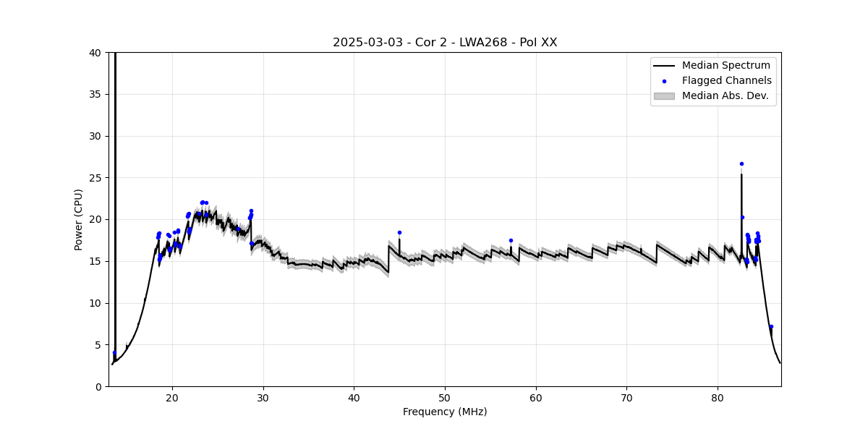Click the "Power (CPU)" y-axis label
Viewport: 868px width, 434px height.
[x=79, y=219]
